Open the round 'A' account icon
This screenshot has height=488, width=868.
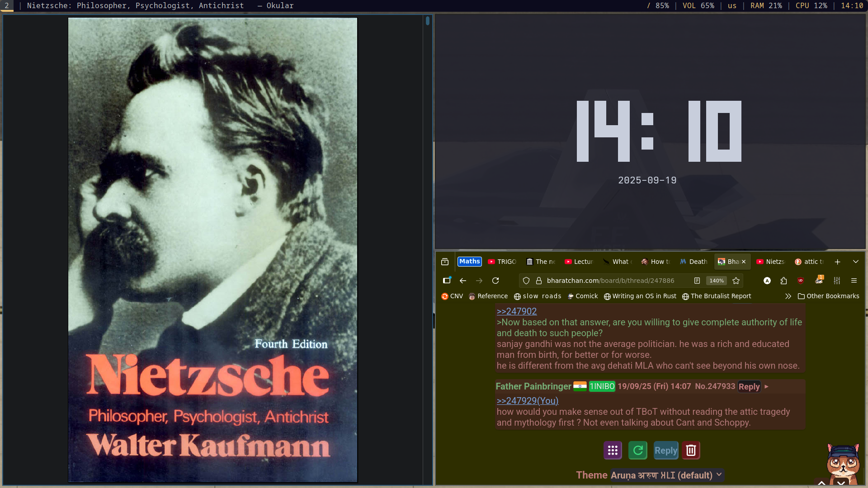(x=767, y=281)
